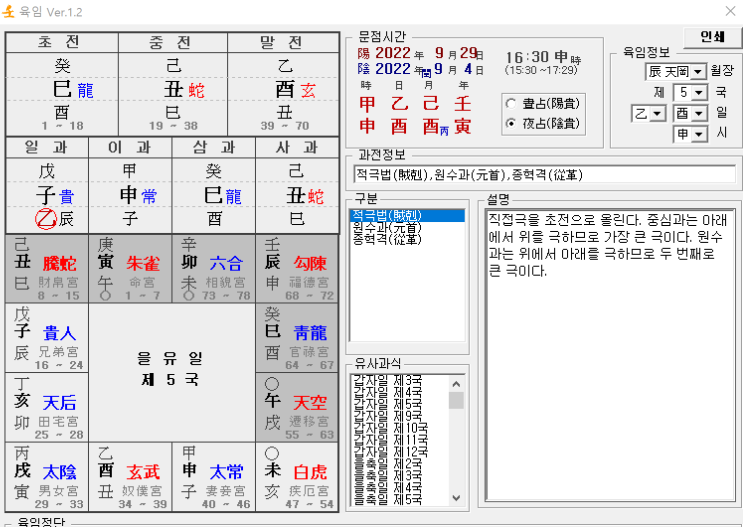The image size is (743, 527).
Task: Select 갑자일 제5국 in the 유사과식 list
Action: click(388, 404)
